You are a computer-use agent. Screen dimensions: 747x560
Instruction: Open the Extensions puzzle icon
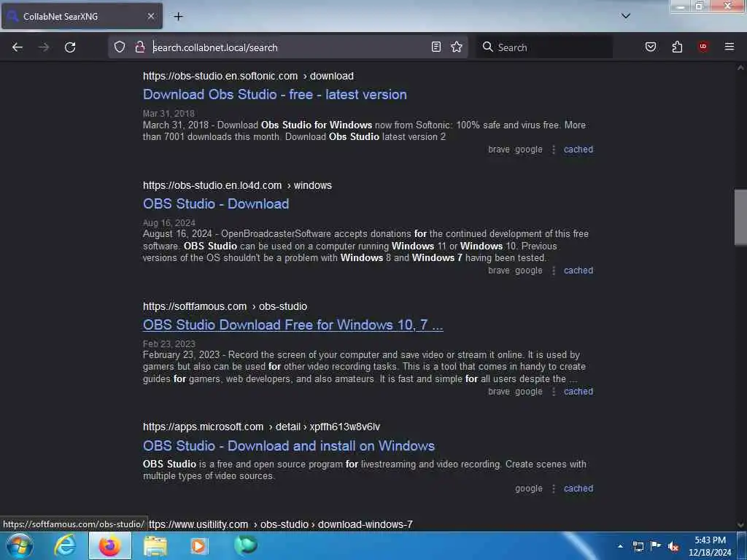click(677, 47)
